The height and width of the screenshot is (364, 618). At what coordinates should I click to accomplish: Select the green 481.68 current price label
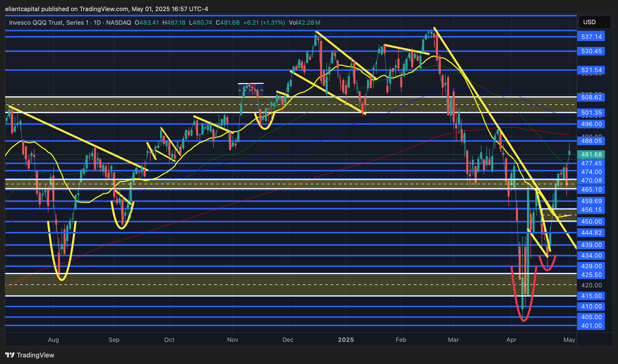pos(591,155)
